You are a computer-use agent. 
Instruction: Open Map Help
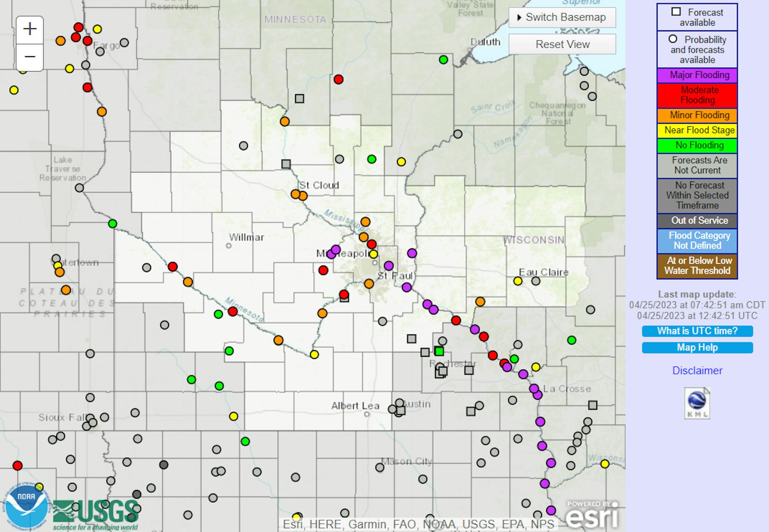point(697,348)
